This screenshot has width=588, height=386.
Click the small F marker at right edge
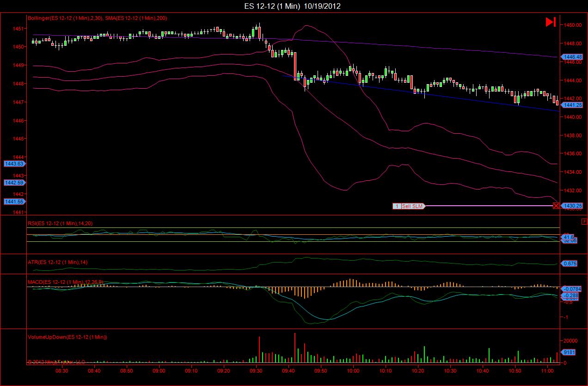coord(584,222)
